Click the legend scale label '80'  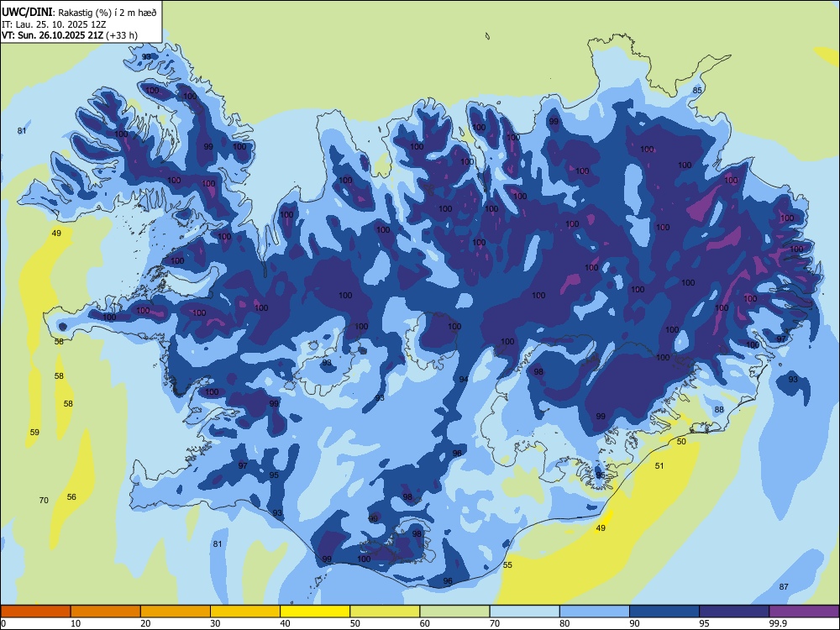[x=564, y=623]
